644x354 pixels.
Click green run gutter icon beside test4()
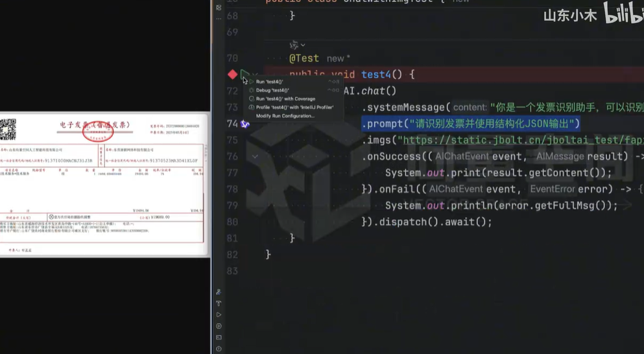click(x=244, y=74)
